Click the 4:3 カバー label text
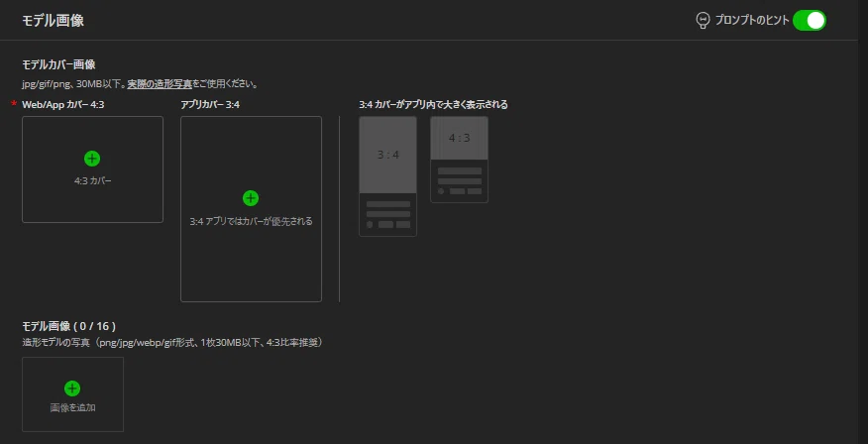 pyautogui.click(x=92, y=180)
